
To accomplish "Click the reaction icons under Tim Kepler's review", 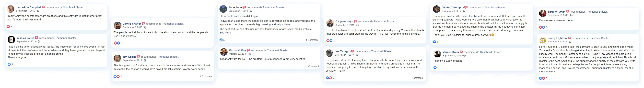I will pyautogui.click(x=116, y=77).
